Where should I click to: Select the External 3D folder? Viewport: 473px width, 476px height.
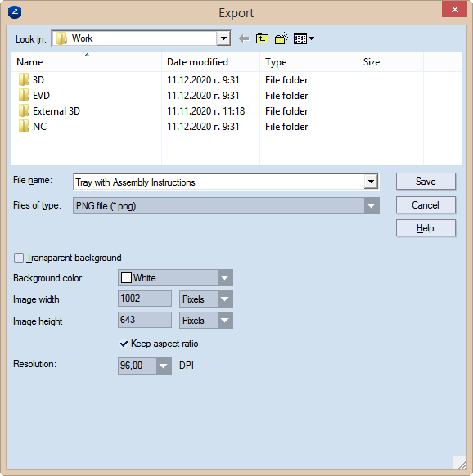point(49,110)
